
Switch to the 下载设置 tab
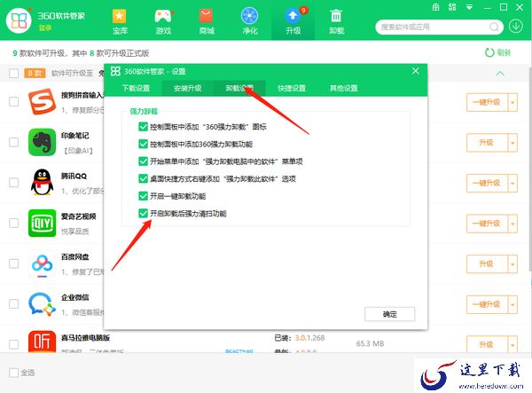136,88
